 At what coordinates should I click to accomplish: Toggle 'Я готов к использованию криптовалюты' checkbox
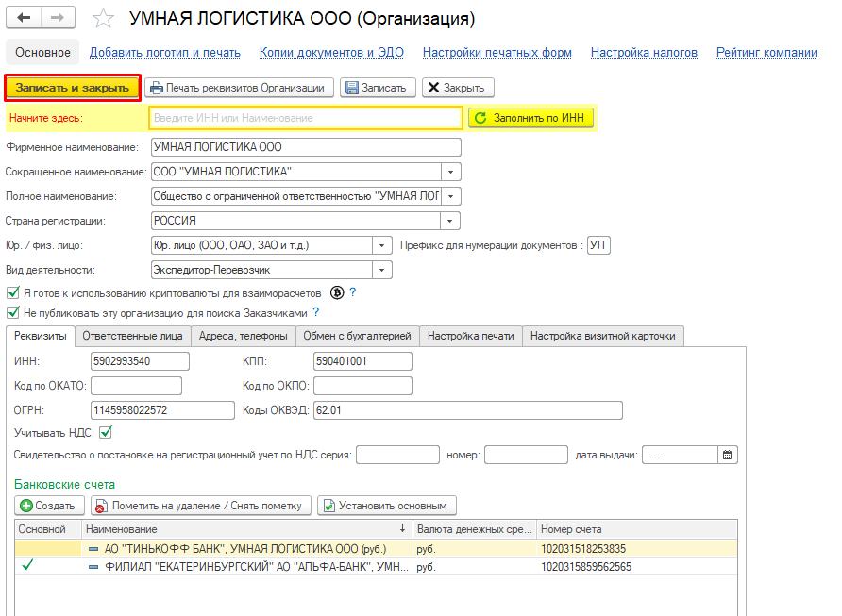[x=13, y=293]
